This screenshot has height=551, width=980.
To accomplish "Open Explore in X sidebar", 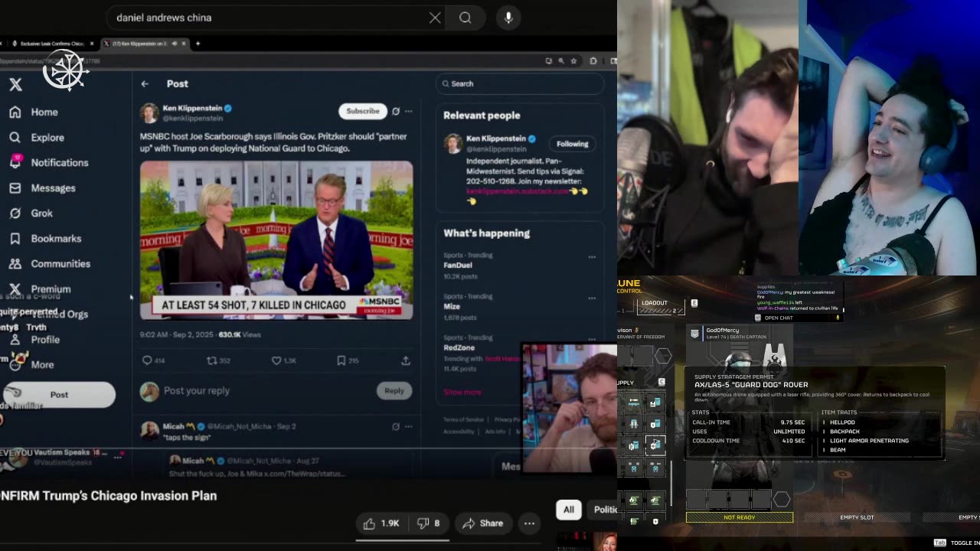I will 37,138.
